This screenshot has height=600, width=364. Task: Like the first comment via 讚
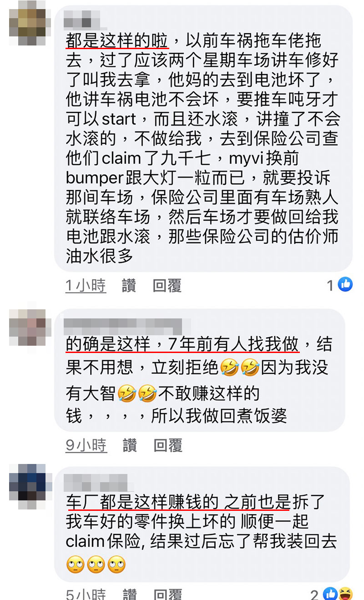click(x=129, y=286)
